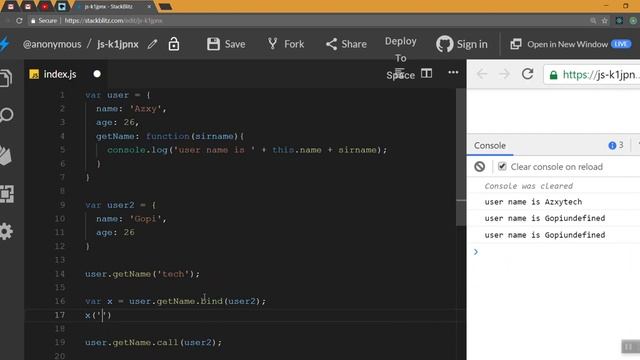
Task: Click Deploy To Space
Action: point(400,58)
